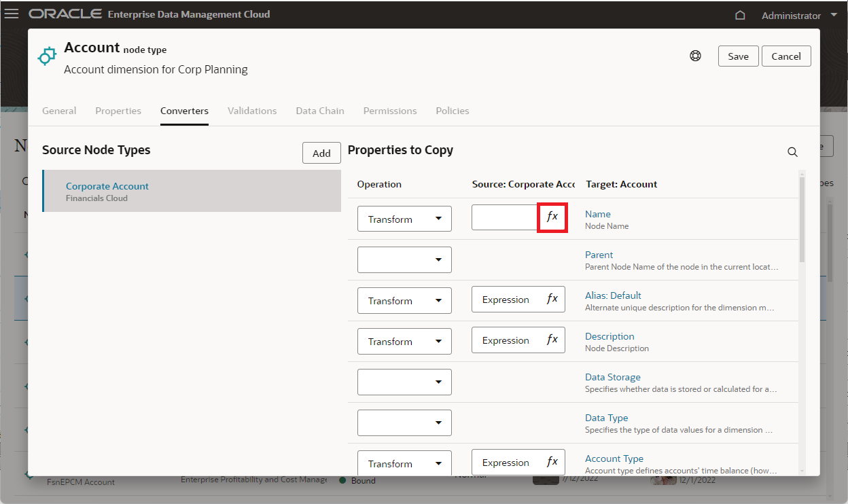Image resolution: width=848 pixels, height=504 pixels.
Task: Click the properties list vertical scrollbar
Action: [802, 220]
